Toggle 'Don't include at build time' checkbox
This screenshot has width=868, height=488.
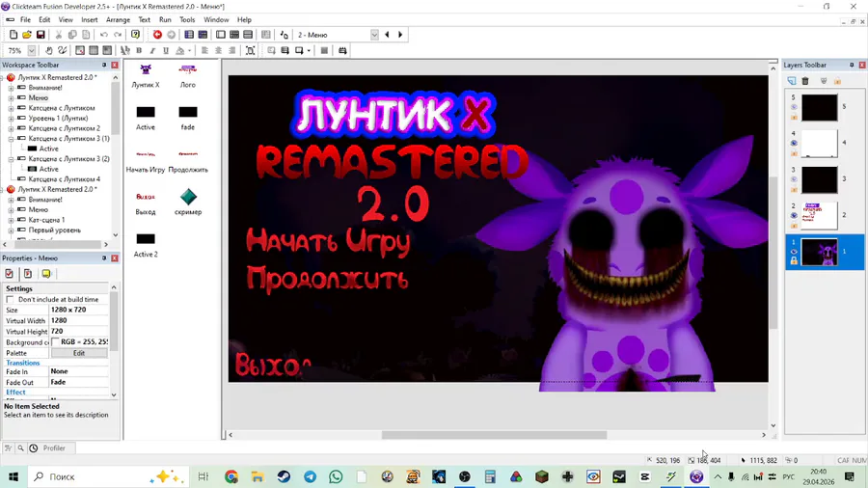tap(10, 299)
